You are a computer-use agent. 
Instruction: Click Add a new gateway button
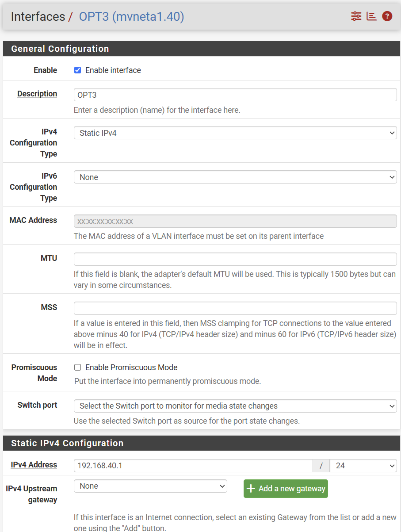[x=286, y=489]
